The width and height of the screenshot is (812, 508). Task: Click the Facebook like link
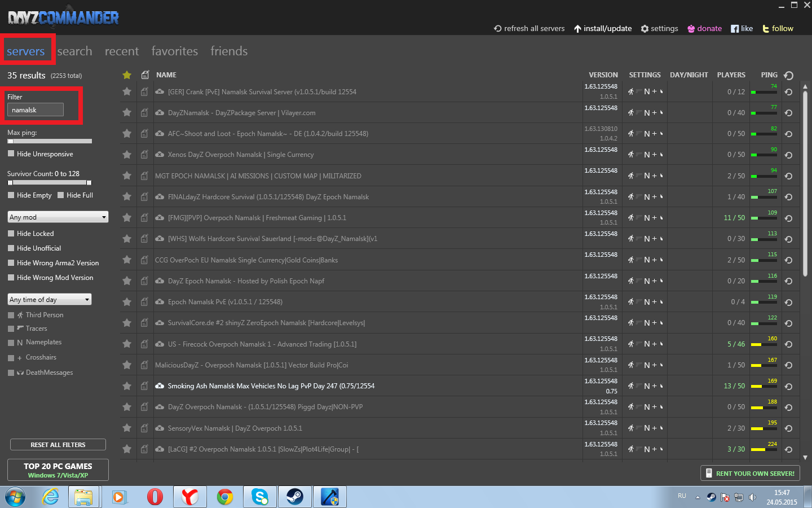click(742, 28)
